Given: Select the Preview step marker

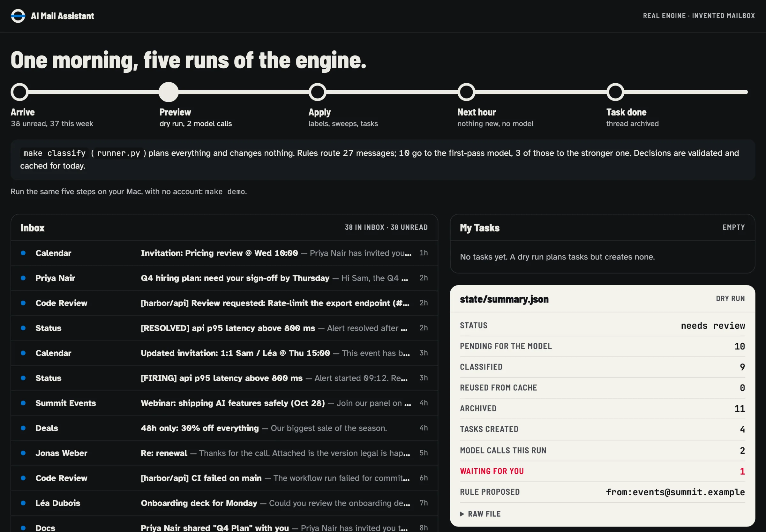Looking at the screenshot, I should 168,92.
